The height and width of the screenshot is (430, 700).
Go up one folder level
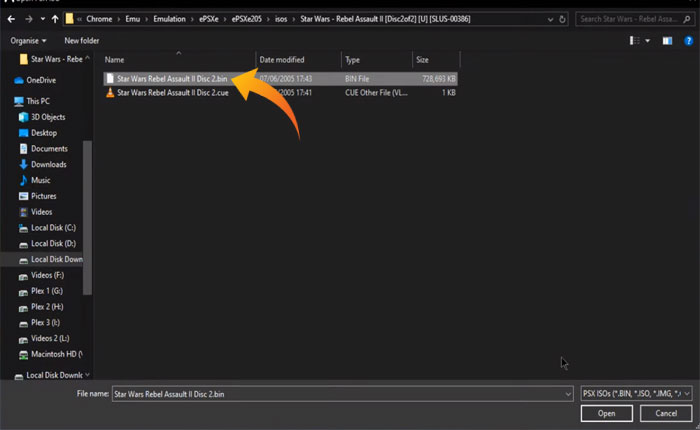click(x=55, y=19)
